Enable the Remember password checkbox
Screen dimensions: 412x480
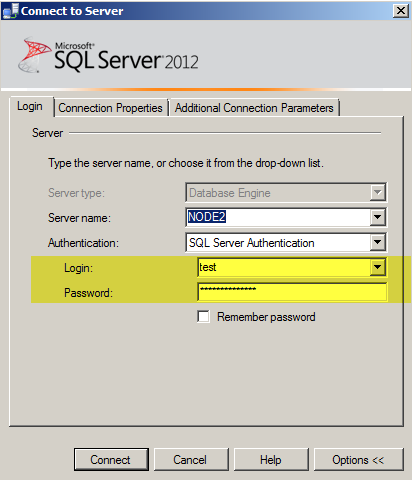[x=203, y=317]
